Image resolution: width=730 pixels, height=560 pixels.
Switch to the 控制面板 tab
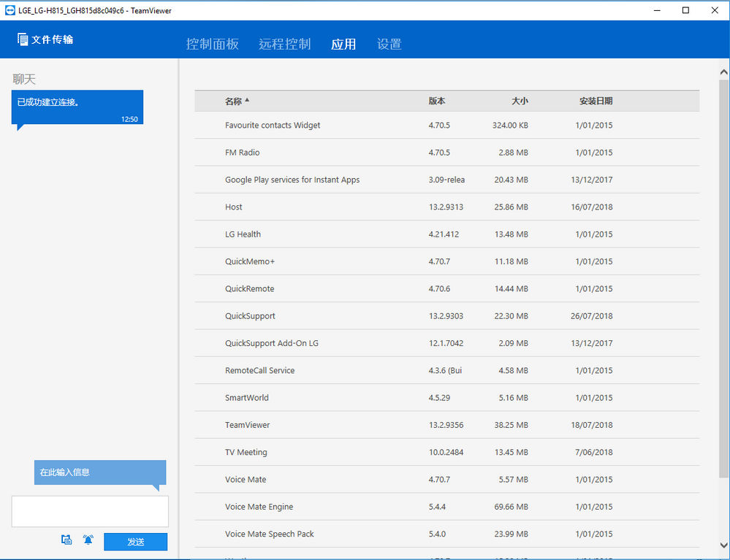coord(213,44)
